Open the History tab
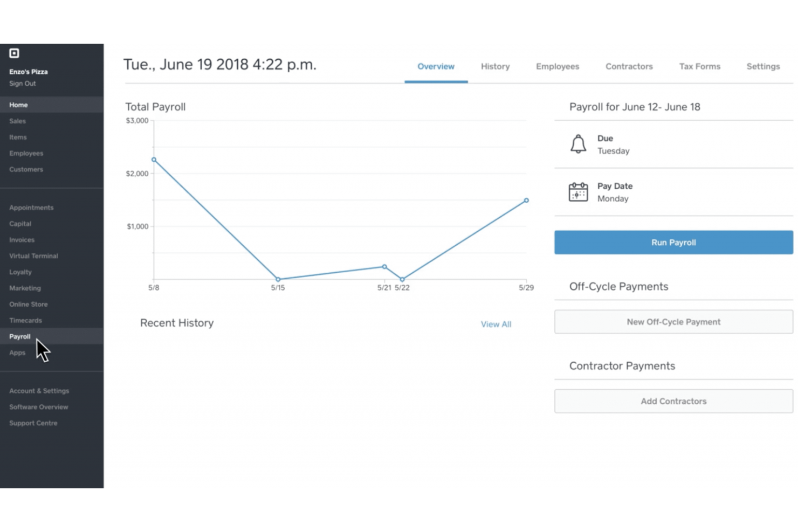 coord(495,66)
